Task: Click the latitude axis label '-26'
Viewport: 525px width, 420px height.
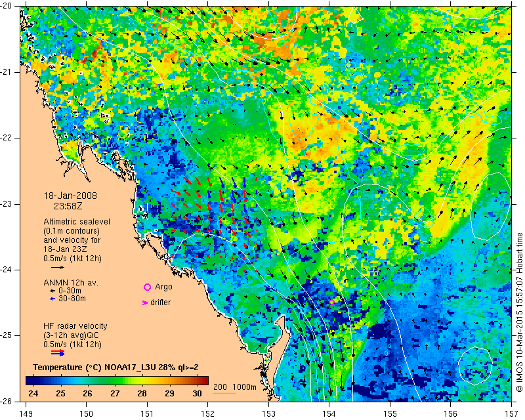Action: tap(7, 401)
